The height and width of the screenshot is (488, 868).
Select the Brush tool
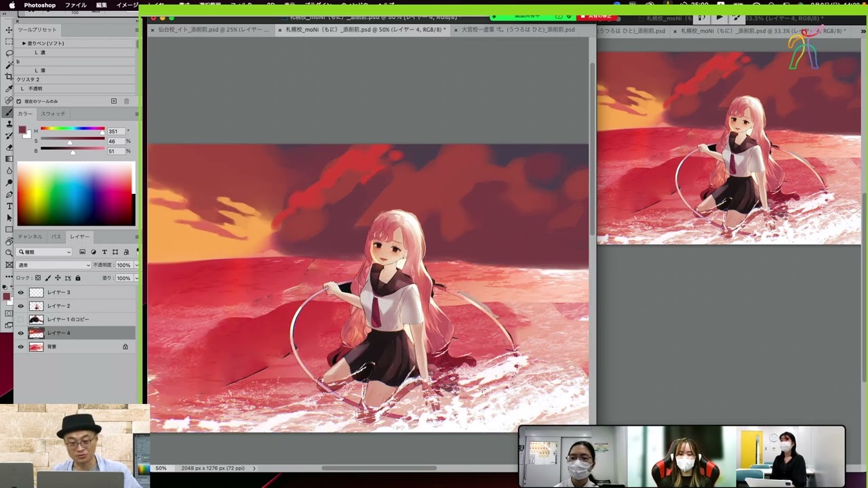(9, 112)
